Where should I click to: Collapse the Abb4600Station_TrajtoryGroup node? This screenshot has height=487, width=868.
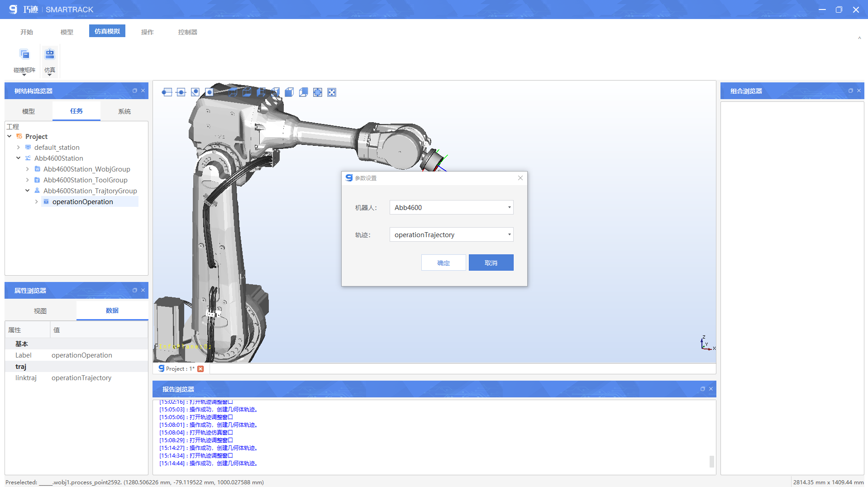click(28, 191)
